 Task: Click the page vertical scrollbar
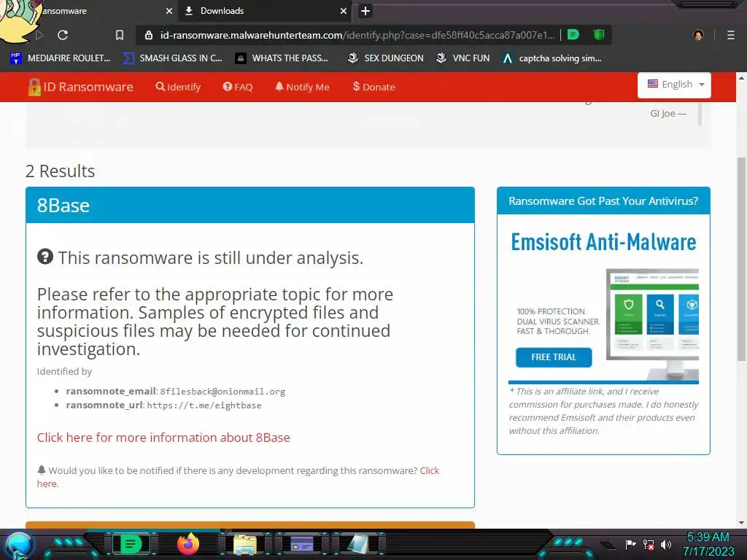tap(741, 260)
